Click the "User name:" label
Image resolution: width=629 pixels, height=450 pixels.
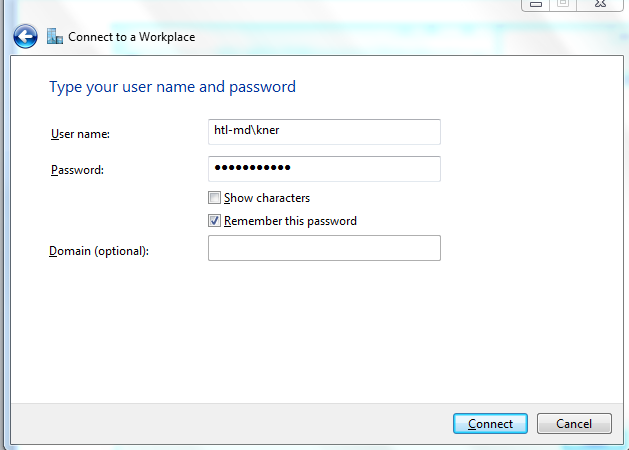[x=80, y=134]
